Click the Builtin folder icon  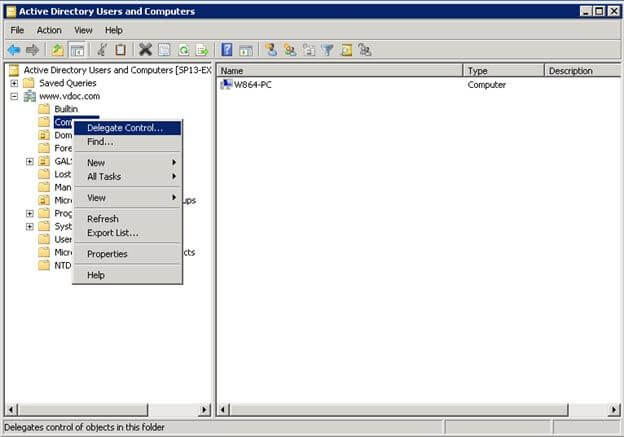point(44,109)
